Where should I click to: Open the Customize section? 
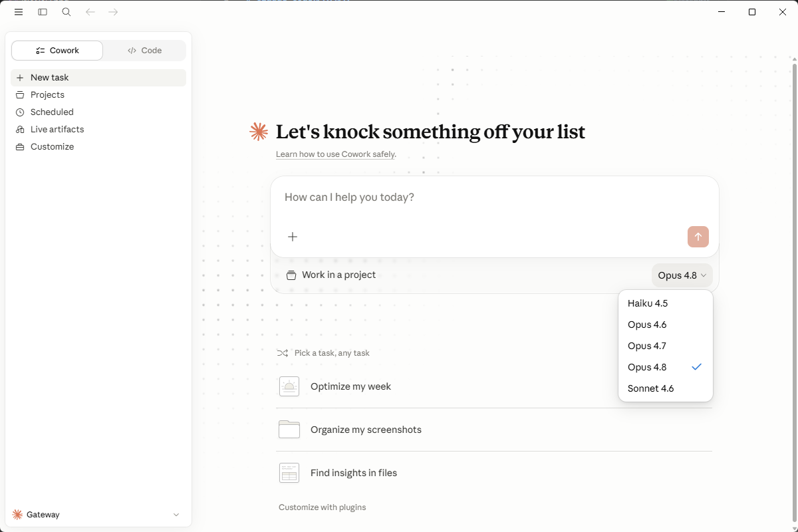tap(98, 147)
